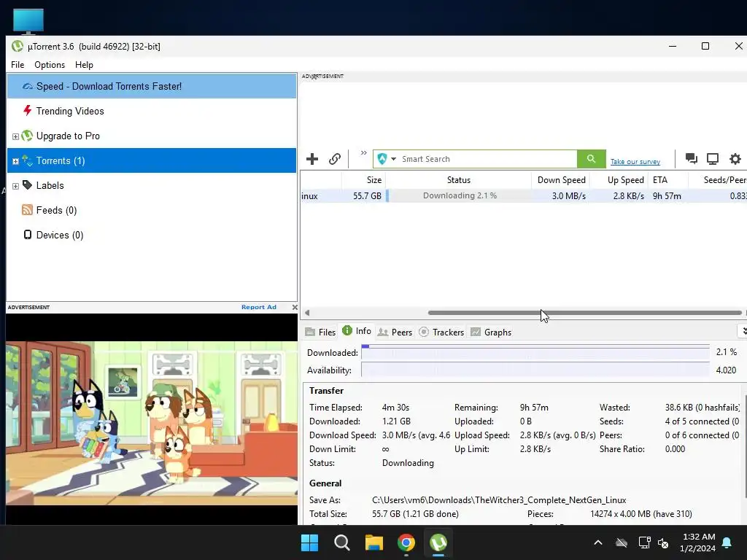Select Upgrade to Pro in the sidebar
Screen dimensions: 747x560
point(152,136)
